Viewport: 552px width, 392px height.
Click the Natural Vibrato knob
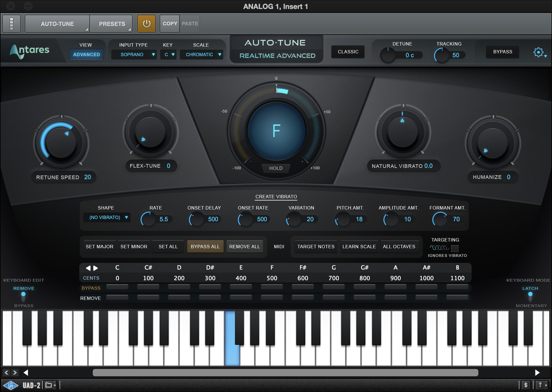[x=403, y=132]
